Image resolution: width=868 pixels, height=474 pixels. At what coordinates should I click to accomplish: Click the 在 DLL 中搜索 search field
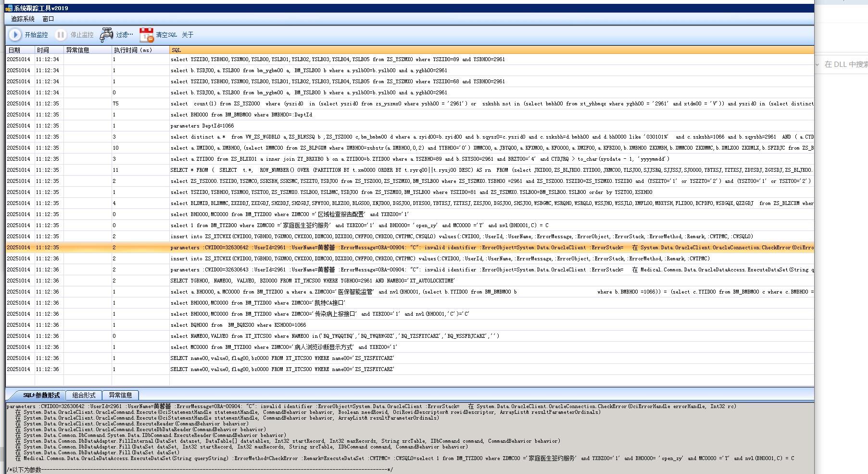point(846,64)
